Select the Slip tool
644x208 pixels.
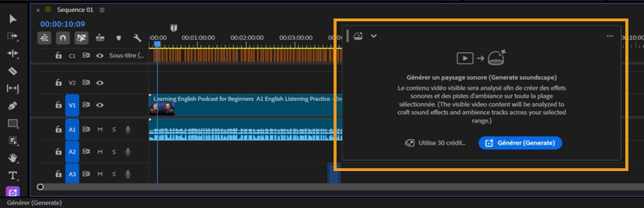click(13, 88)
